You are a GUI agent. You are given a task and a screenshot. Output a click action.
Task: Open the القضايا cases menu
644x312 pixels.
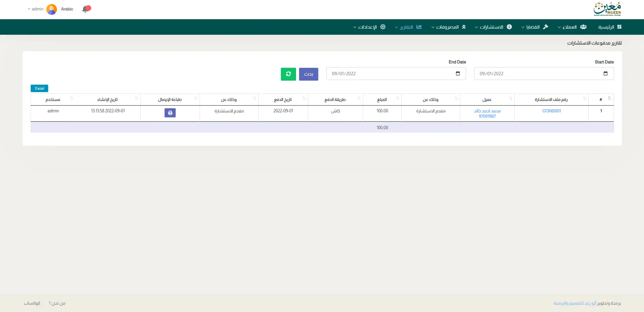click(x=535, y=27)
